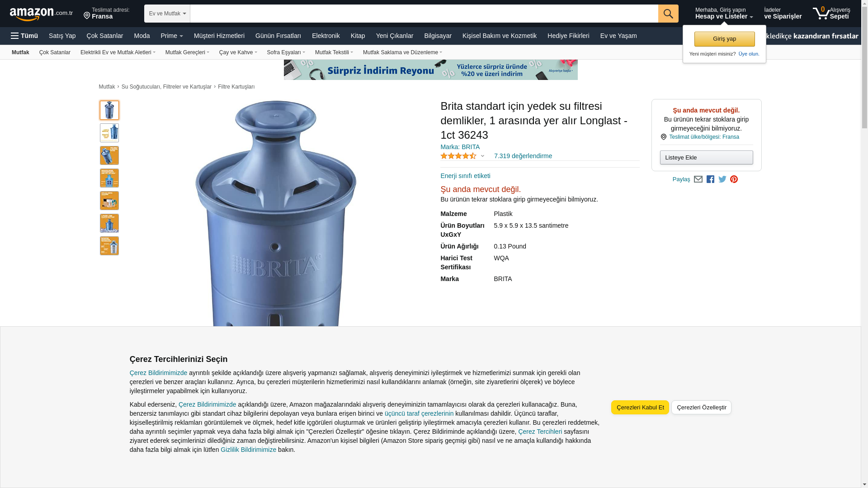Screen dimensions: 868x488
Task: Go to Hediye Fikirleri menu item
Action: [568, 36]
